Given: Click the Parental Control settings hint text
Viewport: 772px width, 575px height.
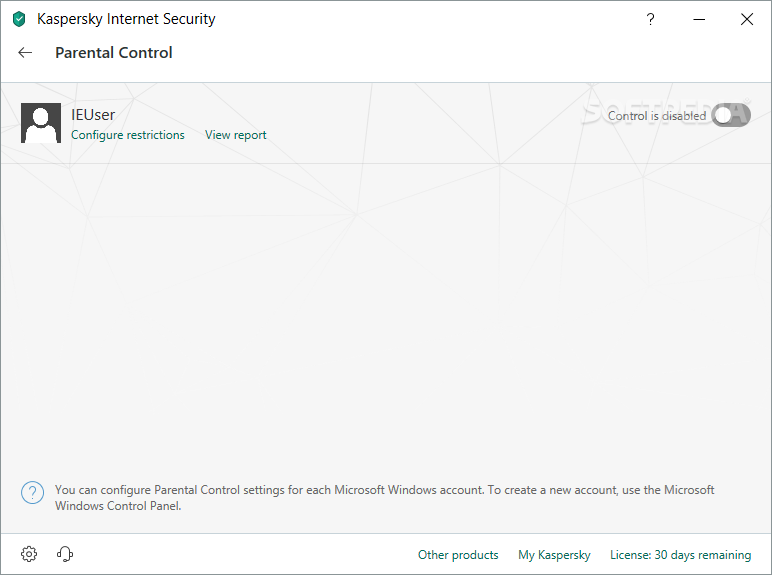Looking at the screenshot, I should click(385, 498).
